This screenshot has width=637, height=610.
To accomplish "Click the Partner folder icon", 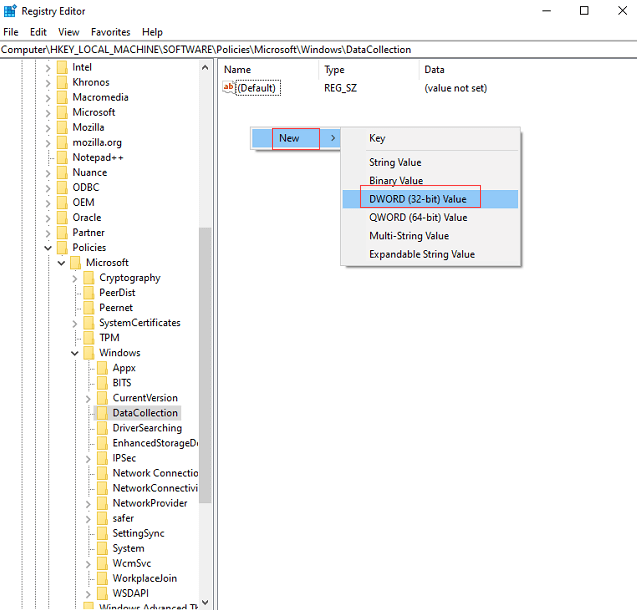I will (62, 233).
